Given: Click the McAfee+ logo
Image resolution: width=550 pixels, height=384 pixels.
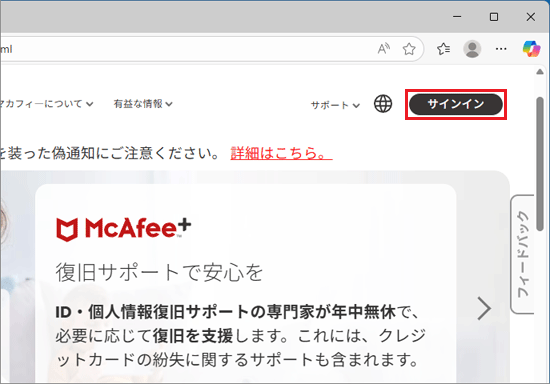Looking at the screenshot, I should coord(124,229).
